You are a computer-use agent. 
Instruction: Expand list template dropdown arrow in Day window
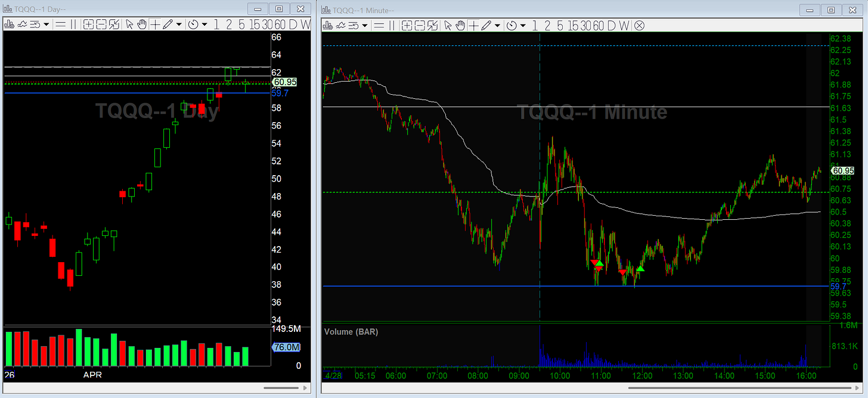[x=46, y=24]
